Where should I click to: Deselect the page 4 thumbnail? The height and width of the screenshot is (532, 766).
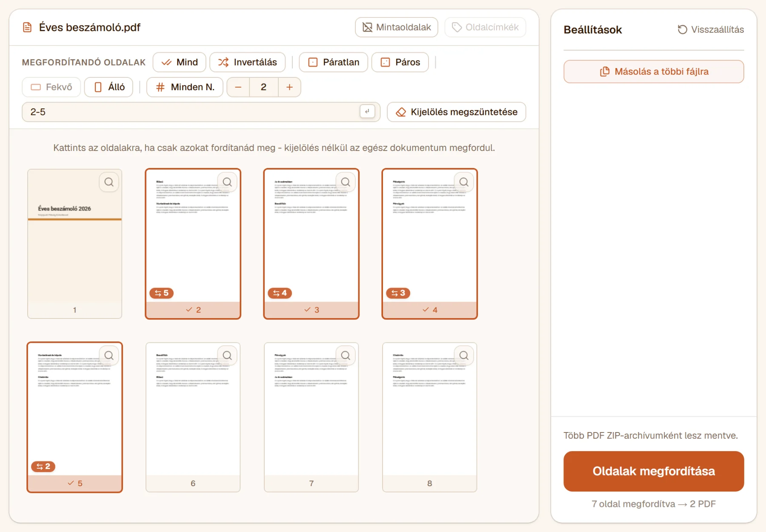[x=430, y=244]
